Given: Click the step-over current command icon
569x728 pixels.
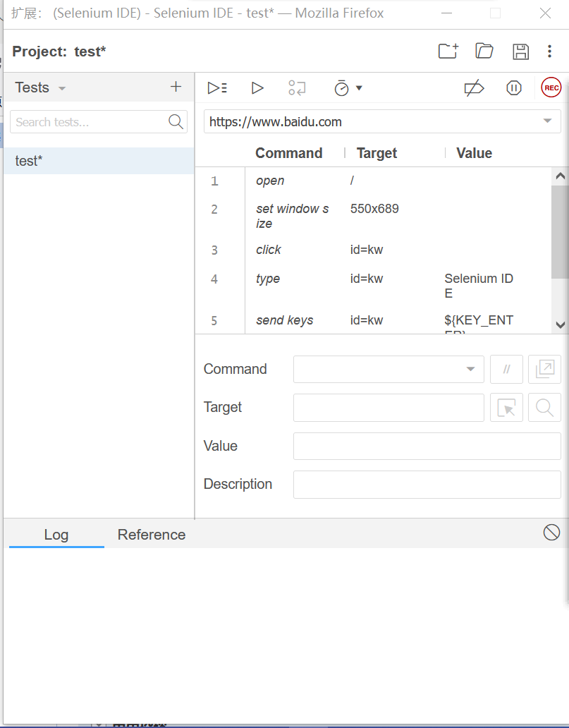Looking at the screenshot, I should [297, 87].
